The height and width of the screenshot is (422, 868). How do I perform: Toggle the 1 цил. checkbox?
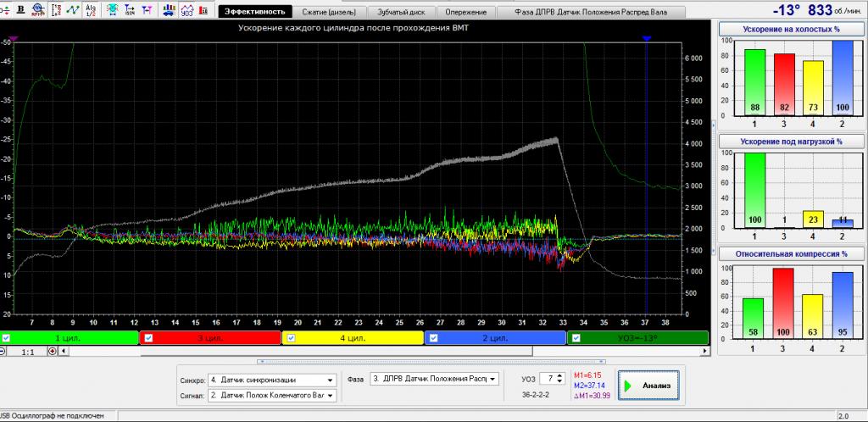click(6, 338)
